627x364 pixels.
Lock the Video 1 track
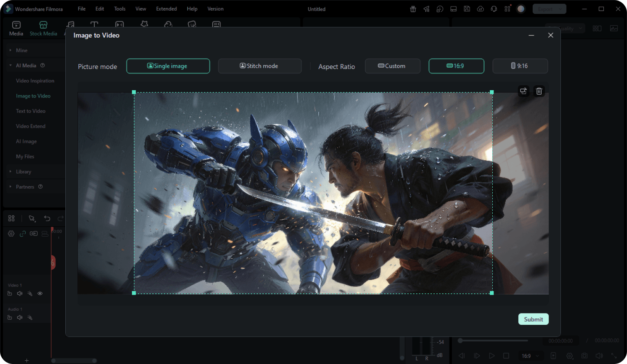click(10, 293)
